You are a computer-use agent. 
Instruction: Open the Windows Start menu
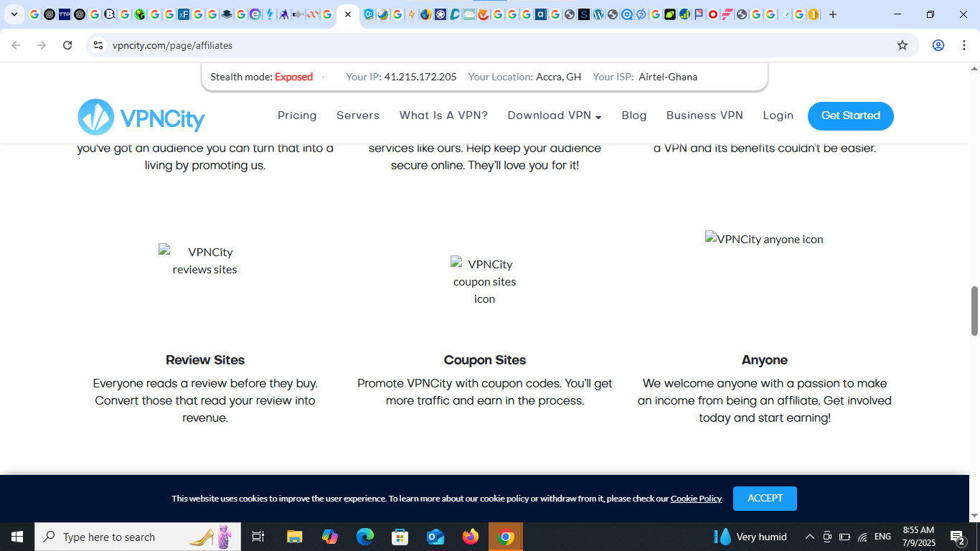tap(17, 537)
